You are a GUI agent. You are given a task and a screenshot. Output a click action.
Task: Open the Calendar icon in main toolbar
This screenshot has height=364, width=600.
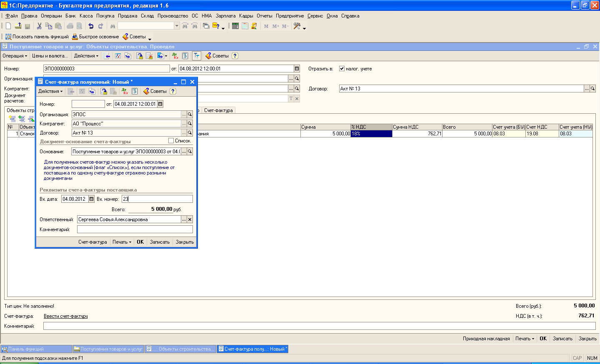coord(245,26)
